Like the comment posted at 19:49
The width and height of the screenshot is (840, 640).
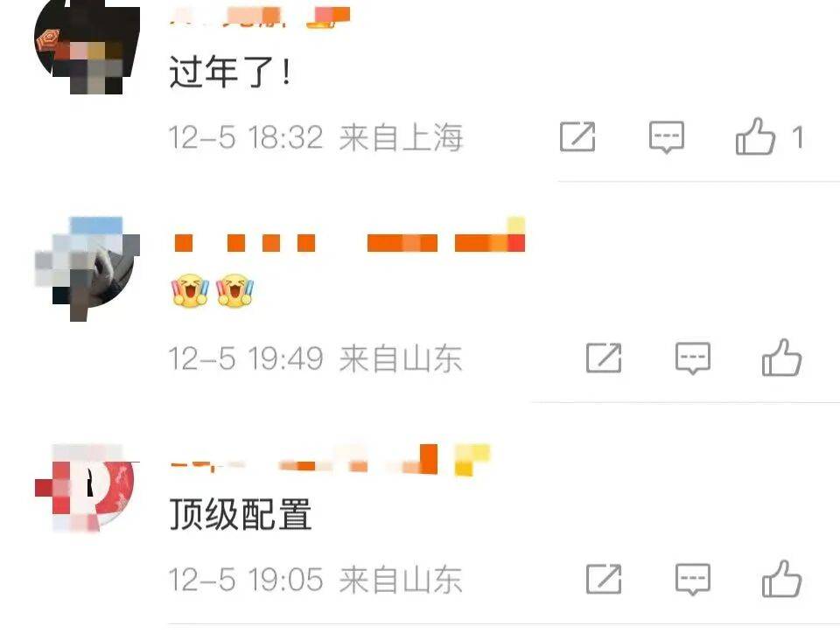click(781, 358)
